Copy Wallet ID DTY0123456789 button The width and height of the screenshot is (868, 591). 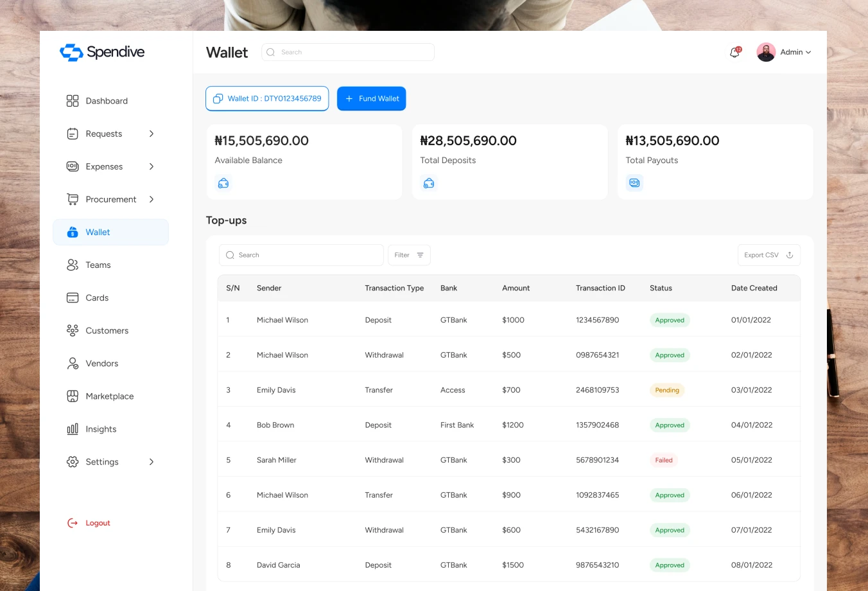click(x=267, y=98)
